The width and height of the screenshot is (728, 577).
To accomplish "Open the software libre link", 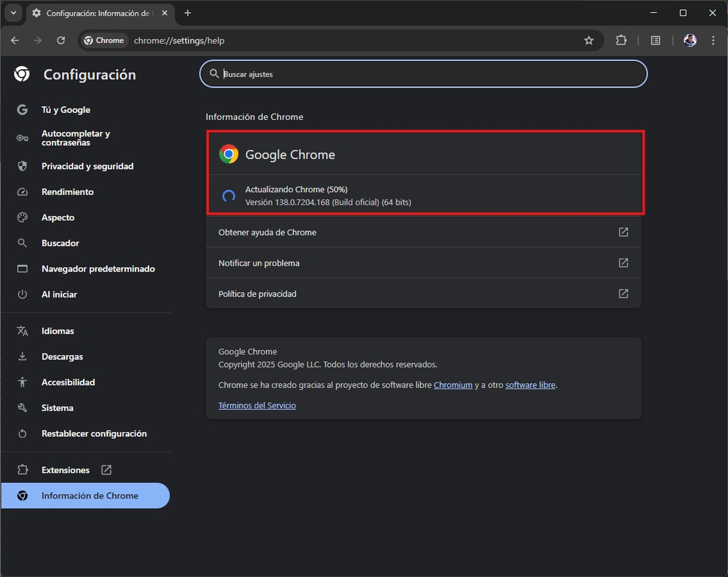I will pyautogui.click(x=530, y=385).
